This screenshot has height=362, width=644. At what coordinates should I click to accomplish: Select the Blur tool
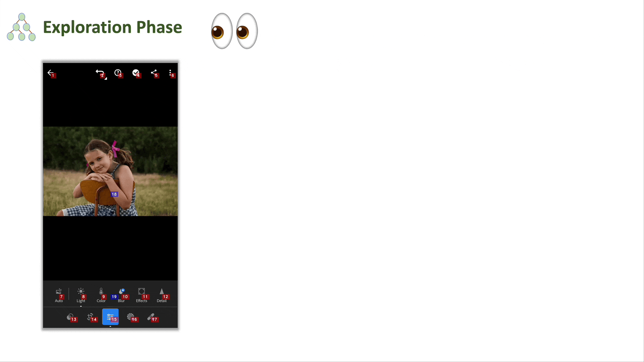[x=121, y=294]
